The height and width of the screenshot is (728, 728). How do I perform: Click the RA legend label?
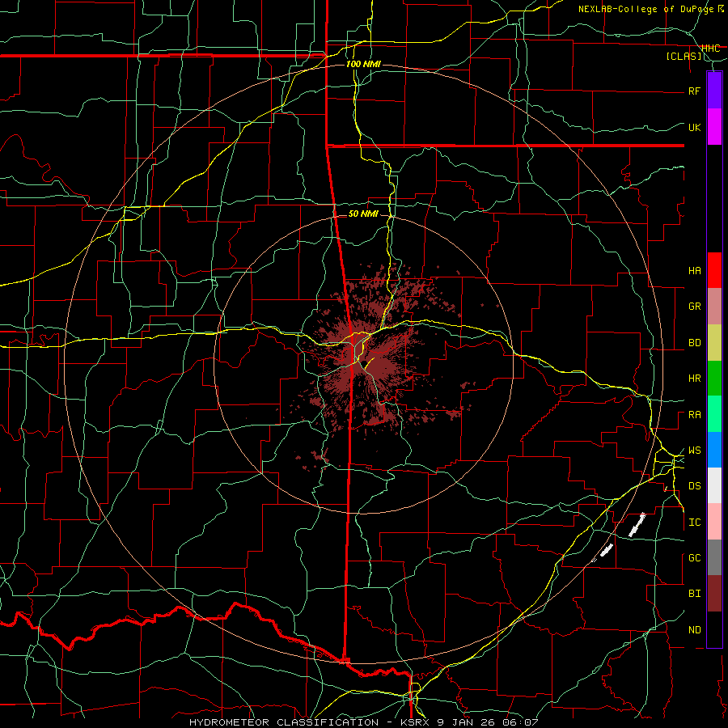[x=695, y=415]
